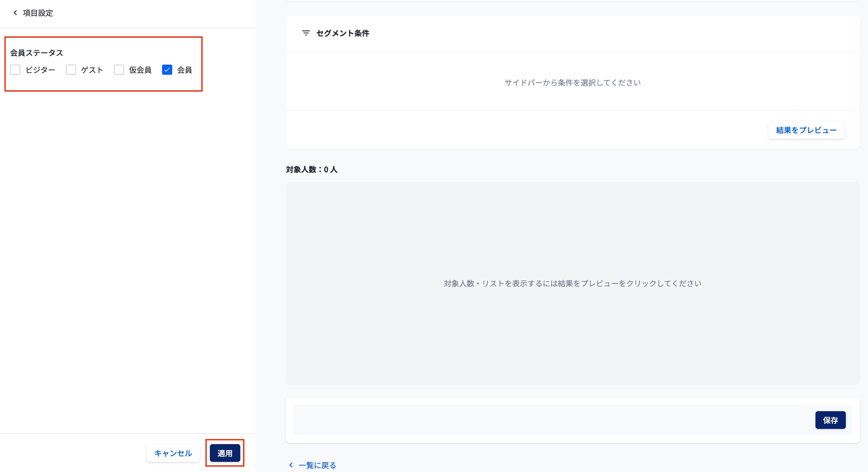The width and height of the screenshot is (868, 472).
Task: Save the segment with 保存 button
Action: 830,420
